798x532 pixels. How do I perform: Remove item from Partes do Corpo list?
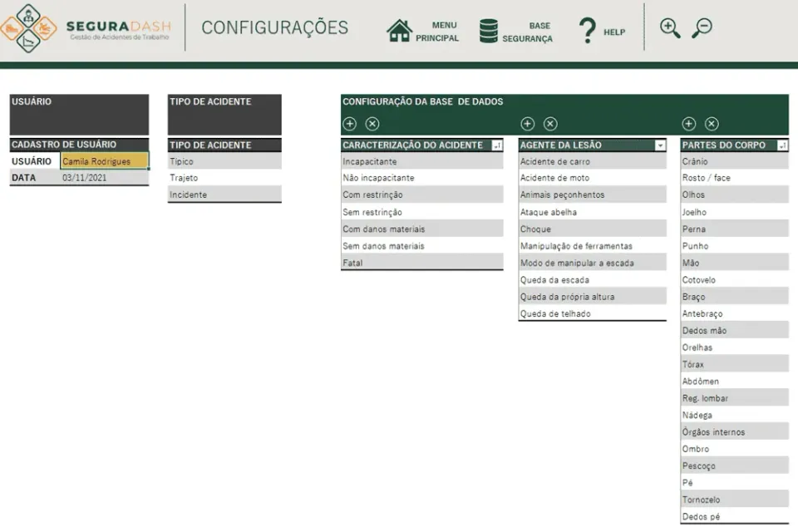(712, 124)
